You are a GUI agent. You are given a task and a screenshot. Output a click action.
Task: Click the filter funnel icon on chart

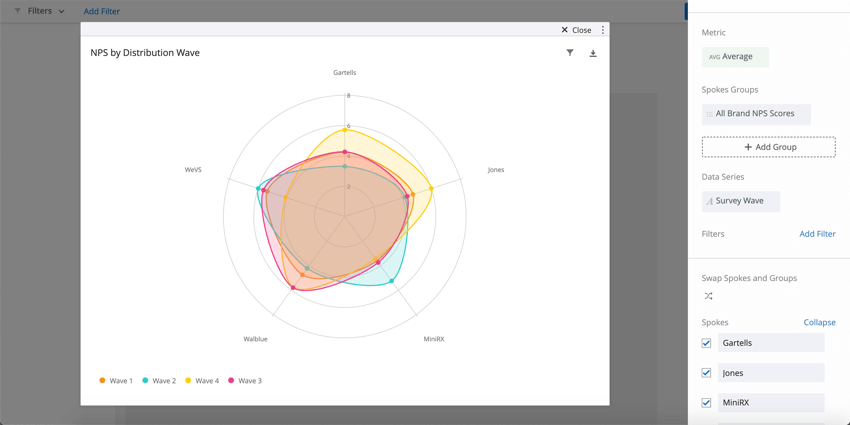tap(570, 53)
